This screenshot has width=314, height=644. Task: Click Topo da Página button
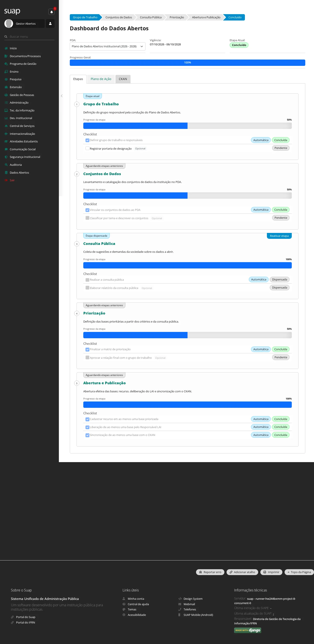pos(299,572)
